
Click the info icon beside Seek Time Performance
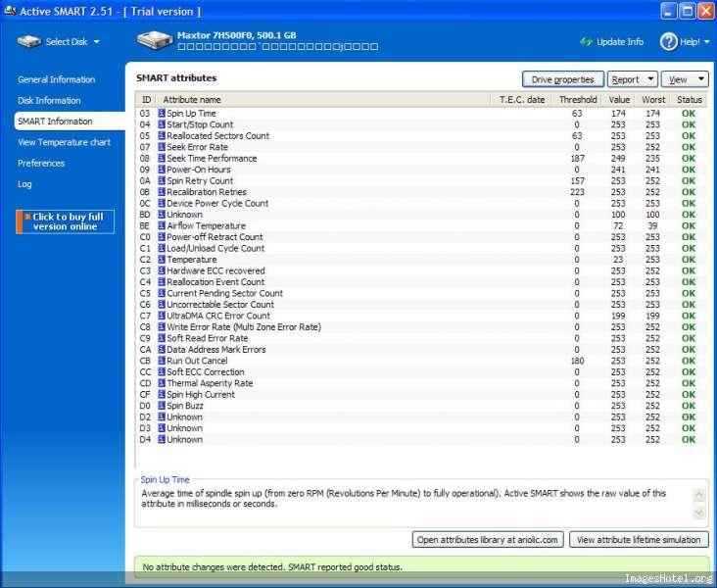coord(162,159)
